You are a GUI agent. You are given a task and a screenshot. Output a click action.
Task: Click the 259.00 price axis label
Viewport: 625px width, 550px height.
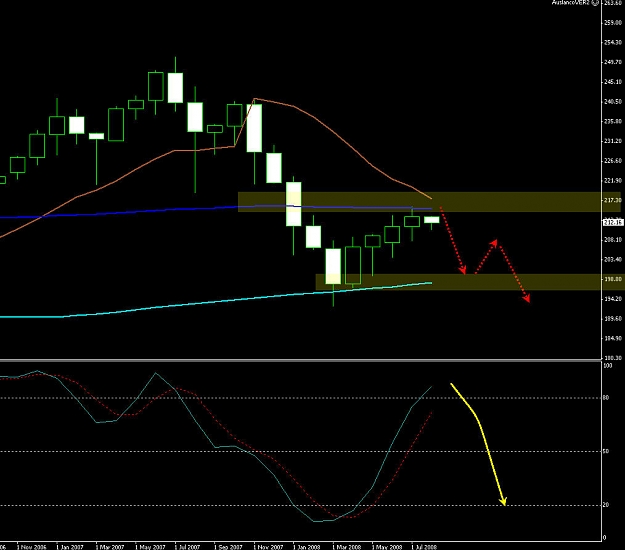click(613, 23)
